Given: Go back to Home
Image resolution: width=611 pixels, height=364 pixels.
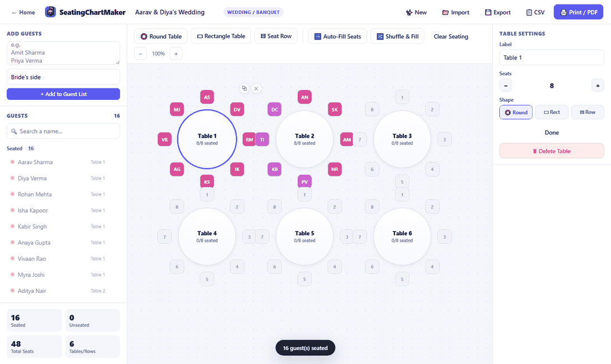Looking at the screenshot, I should coord(23,12).
